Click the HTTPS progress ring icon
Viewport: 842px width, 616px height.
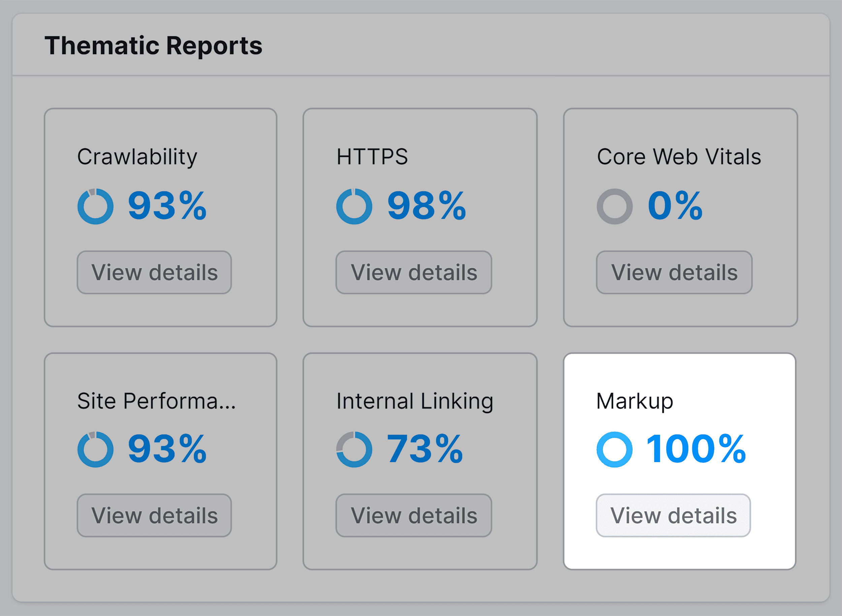pyautogui.click(x=355, y=205)
